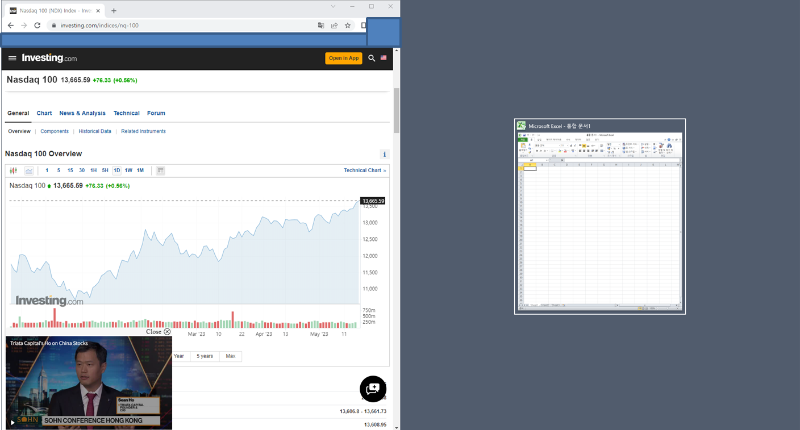Click the 13,665.59 chart price label
The height and width of the screenshot is (430, 800).
[x=373, y=201]
